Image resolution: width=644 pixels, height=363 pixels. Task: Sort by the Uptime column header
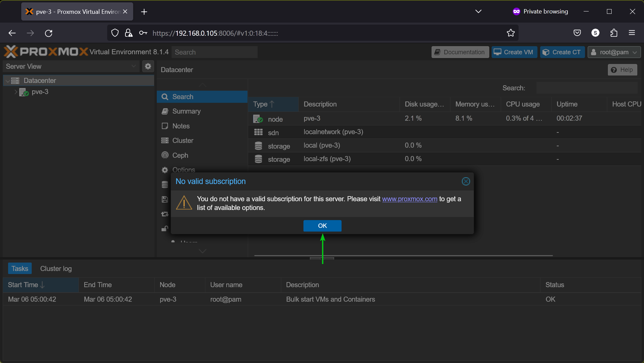pyautogui.click(x=579, y=104)
